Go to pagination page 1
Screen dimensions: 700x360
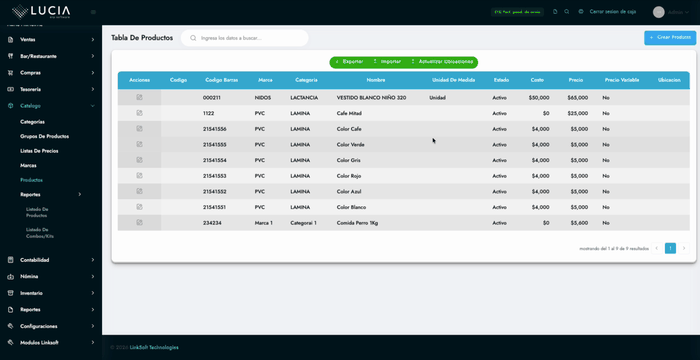[x=670, y=248]
